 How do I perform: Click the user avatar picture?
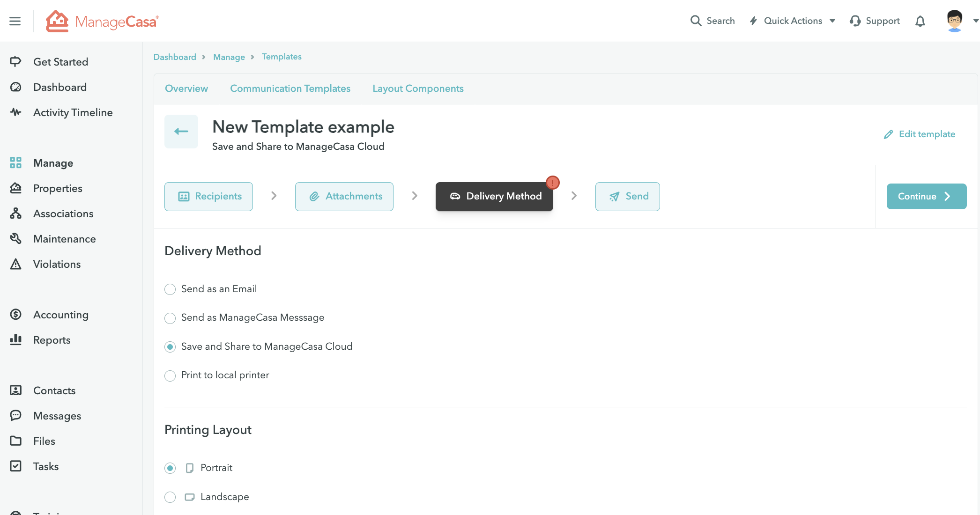(x=954, y=21)
